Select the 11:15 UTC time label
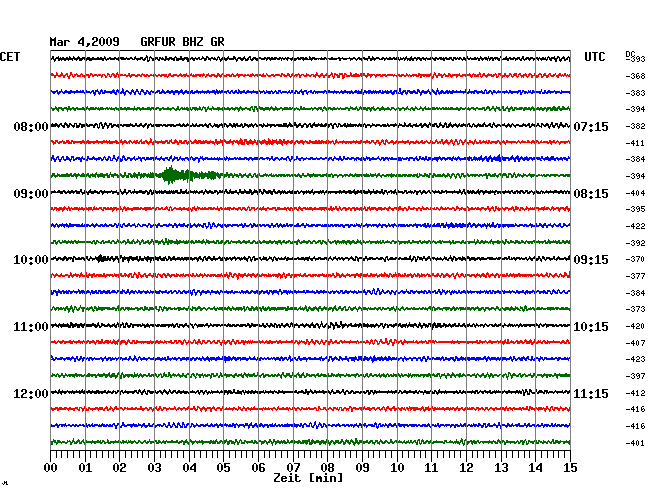The height and width of the screenshot is (494, 650). pyautogui.click(x=591, y=393)
